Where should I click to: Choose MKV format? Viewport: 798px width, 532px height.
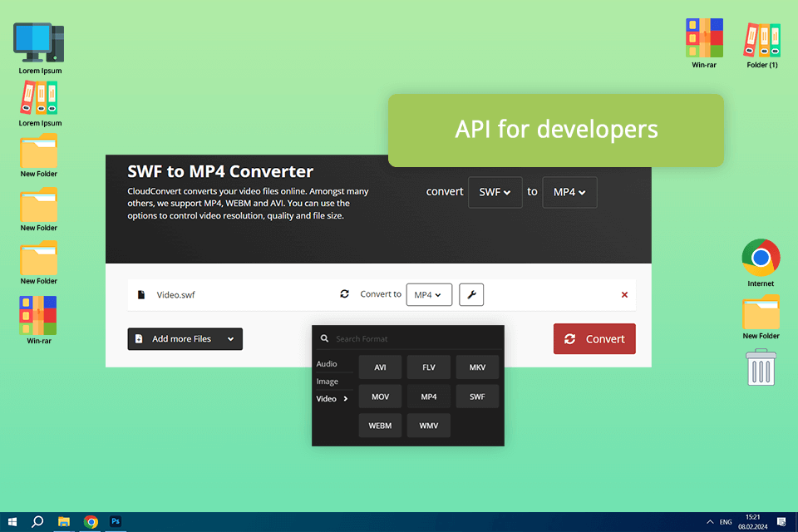[477, 367]
